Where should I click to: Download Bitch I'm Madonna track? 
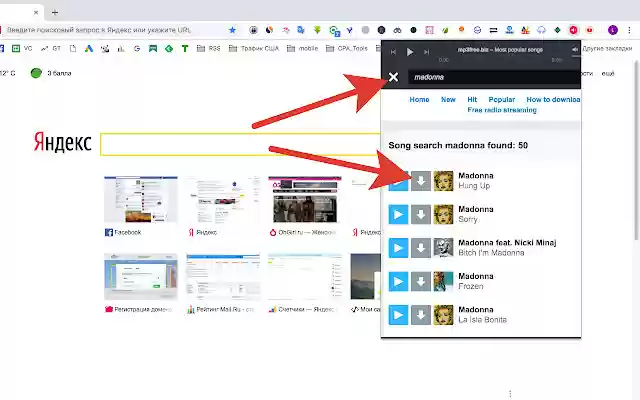pos(420,248)
